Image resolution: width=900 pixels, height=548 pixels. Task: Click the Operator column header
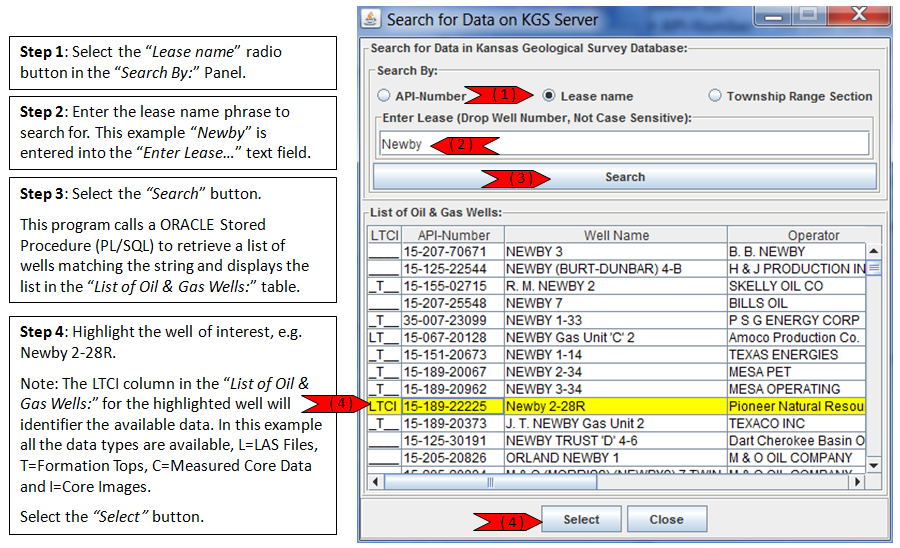pos(804,235)
